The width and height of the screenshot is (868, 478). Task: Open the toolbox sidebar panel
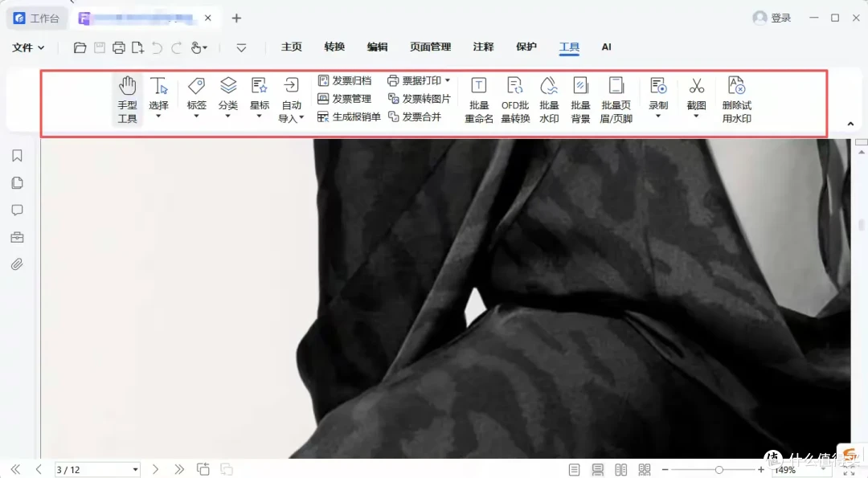(17, 237)
